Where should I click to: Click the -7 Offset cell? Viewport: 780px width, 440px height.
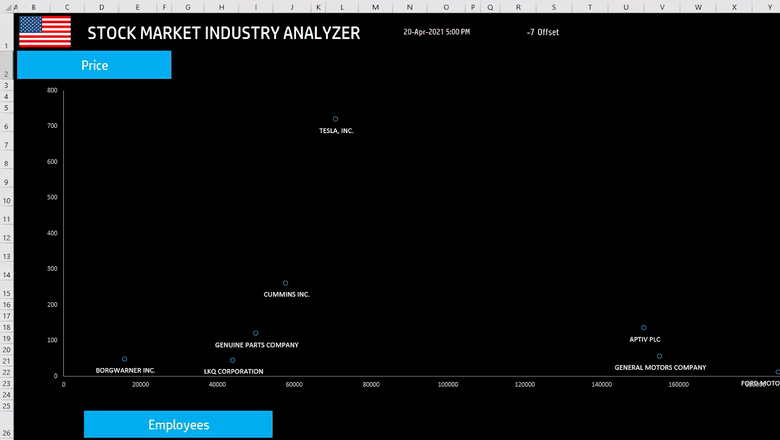click(543, 32)
